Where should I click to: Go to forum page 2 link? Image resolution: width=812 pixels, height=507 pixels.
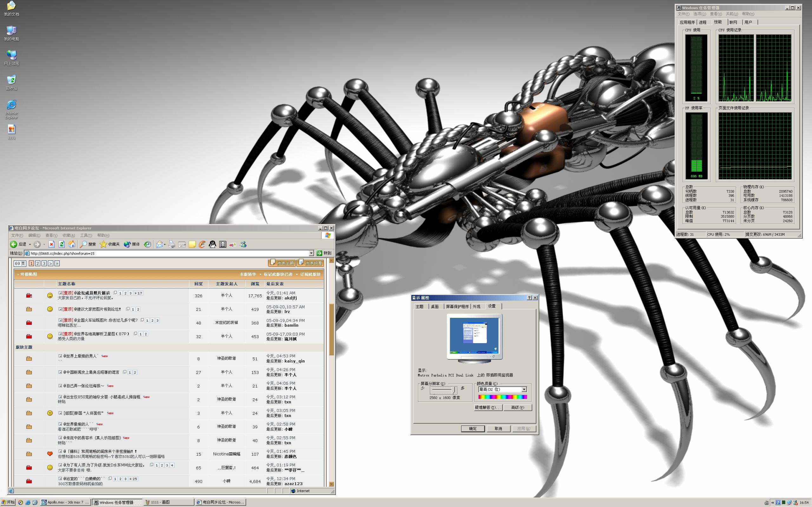[x=37, y=264]
